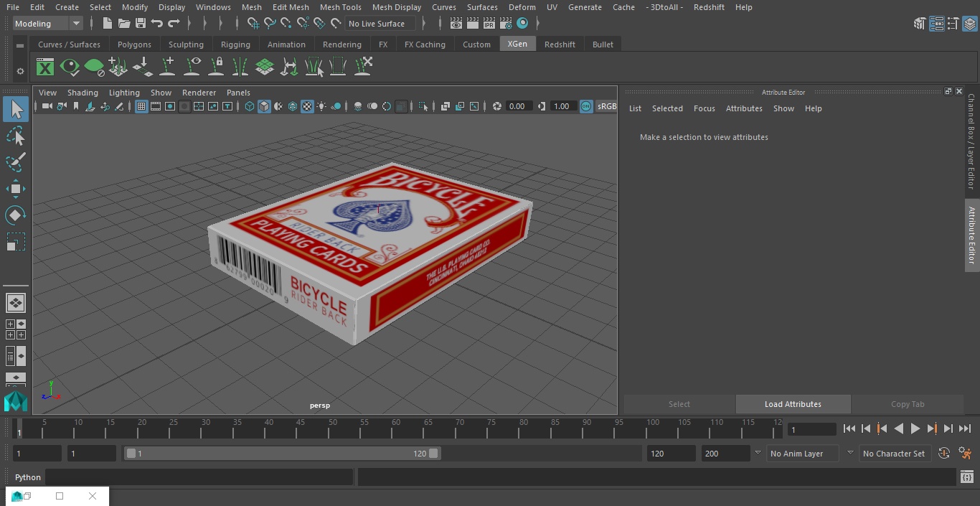Open the Channel Box / Layer Editor side tab
980x506 pixels.
coord(971,141)
